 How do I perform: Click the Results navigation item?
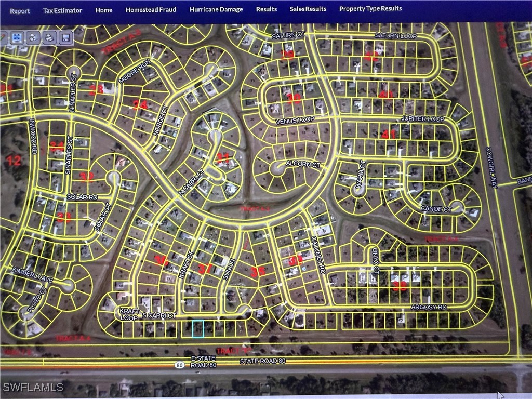[x=266, y=9]
